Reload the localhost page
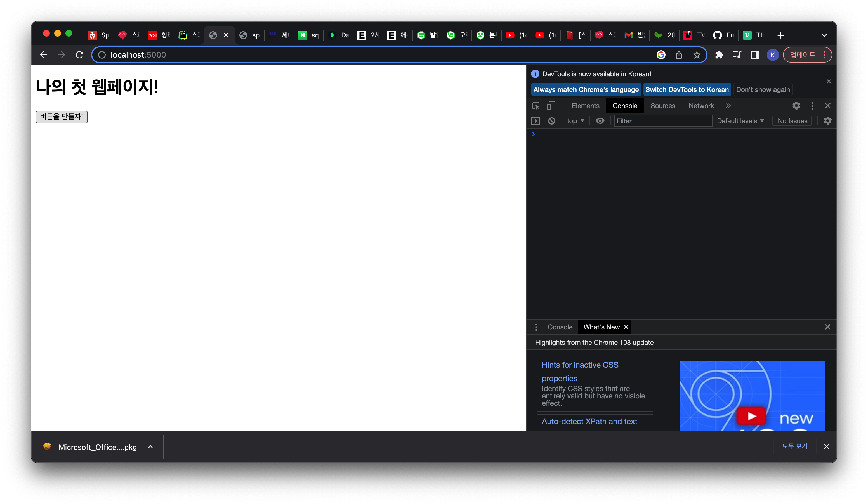The width and height of the screenshot is (868, 504). tap(80, 55)
